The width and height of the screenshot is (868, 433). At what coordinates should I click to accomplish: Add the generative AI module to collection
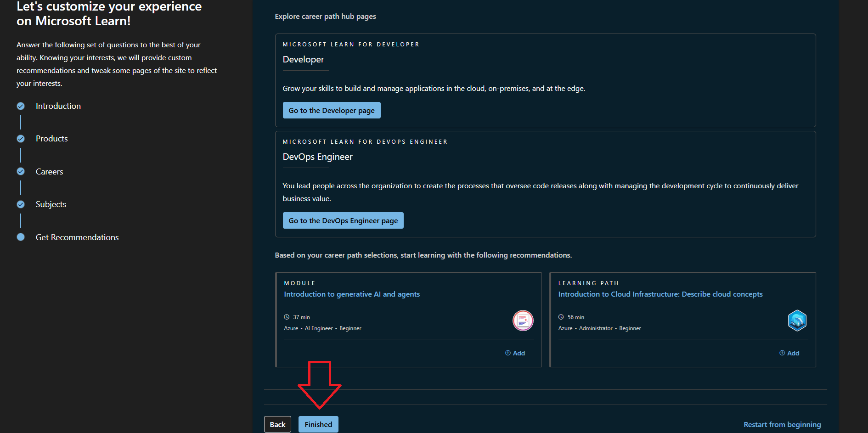tap(515, 353)
